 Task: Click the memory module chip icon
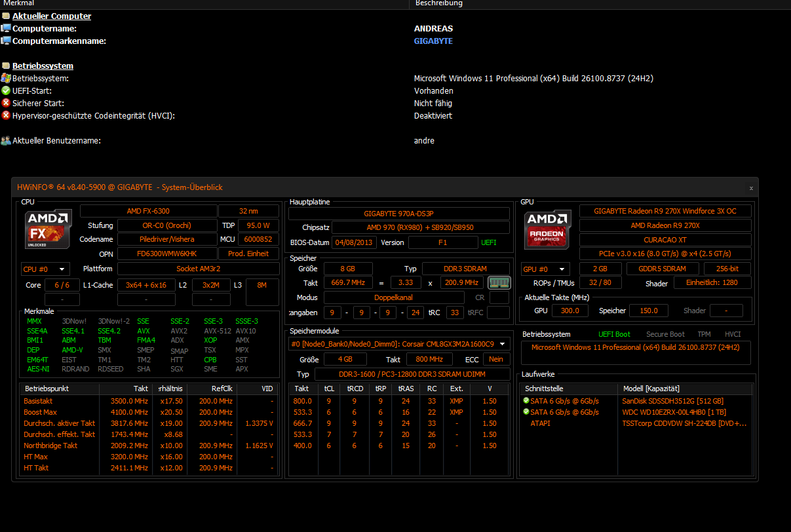pos(499,283)
